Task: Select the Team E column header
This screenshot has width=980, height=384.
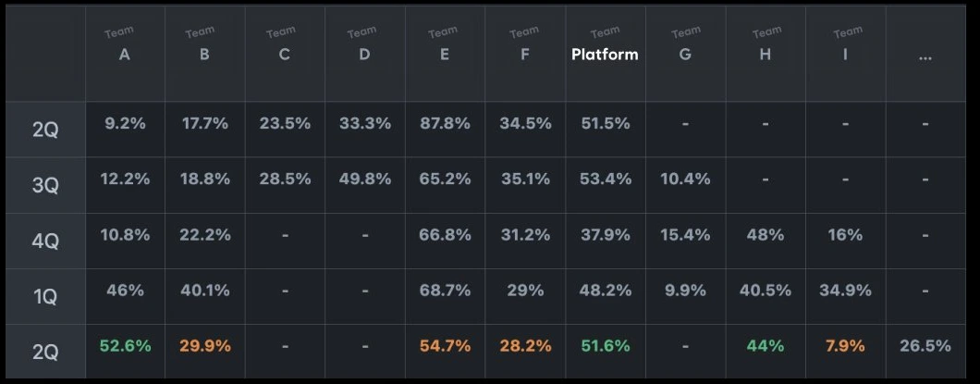Action: coord(445,54)
